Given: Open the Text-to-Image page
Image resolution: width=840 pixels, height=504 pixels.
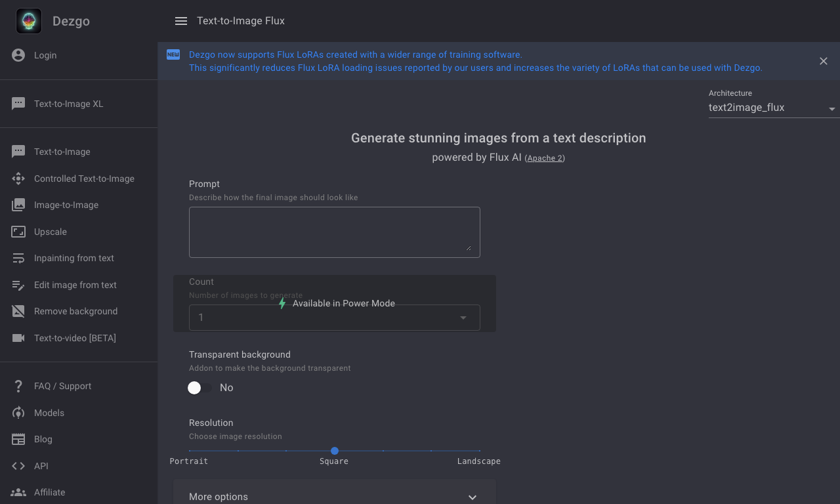Looking at the screenshot, I should coord(79,152).
